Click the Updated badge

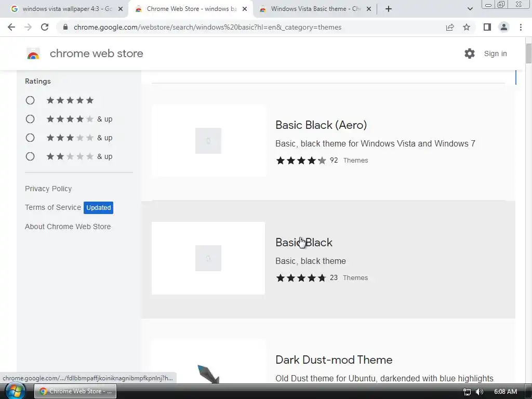tap(98, 208)
